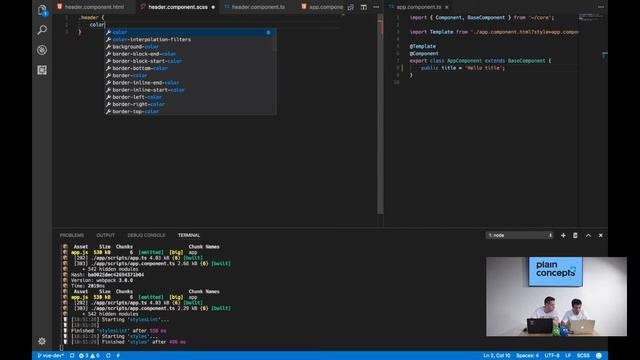Open the Manage gear at activity bar bottom
640x360 pixels.
pos(42,341)
